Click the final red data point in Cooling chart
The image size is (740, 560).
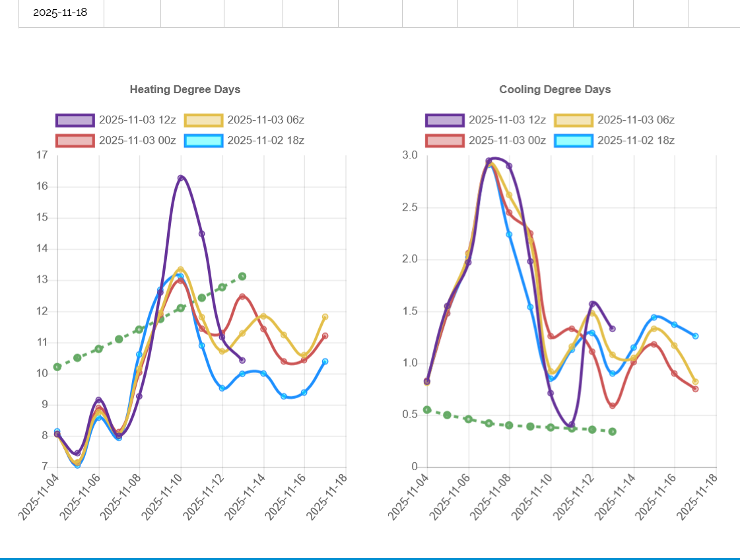695,389
